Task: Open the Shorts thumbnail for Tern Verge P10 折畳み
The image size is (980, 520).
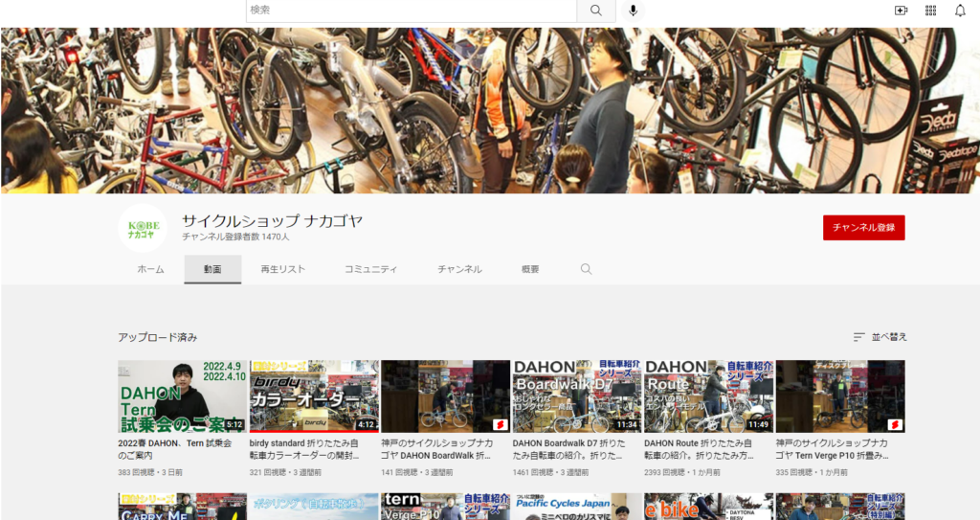Action: pyautogui.click(x=840, y=396)
